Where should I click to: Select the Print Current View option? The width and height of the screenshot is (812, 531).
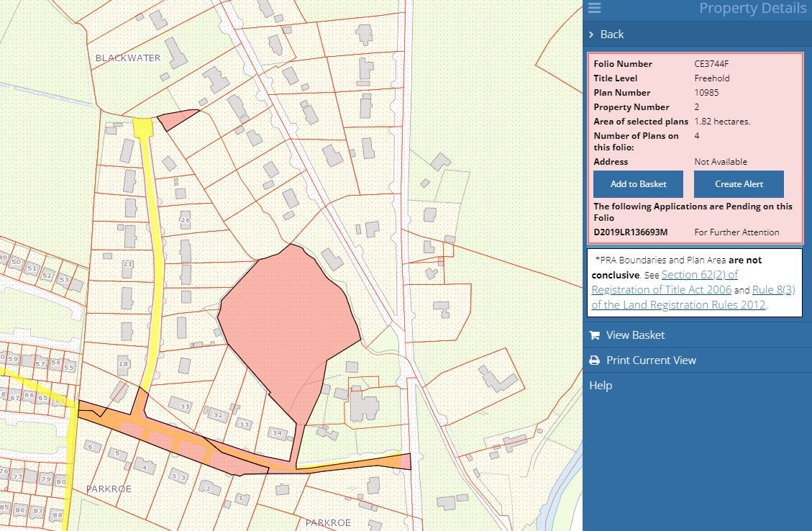[x=651, y=360]
